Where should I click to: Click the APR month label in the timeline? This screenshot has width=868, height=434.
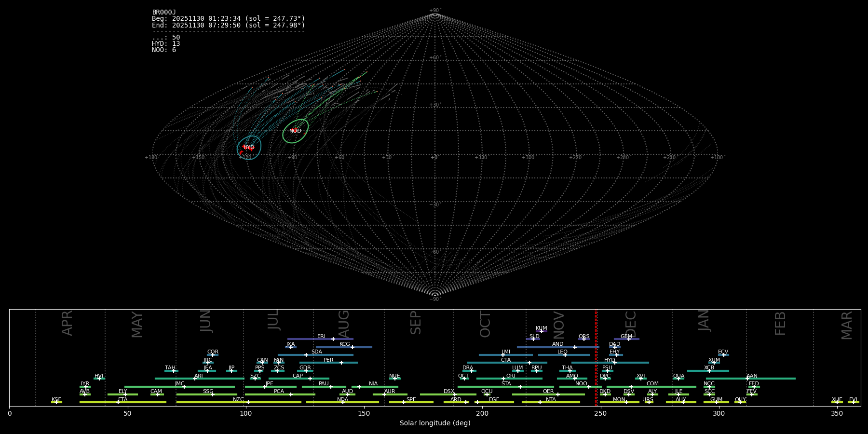67,323
